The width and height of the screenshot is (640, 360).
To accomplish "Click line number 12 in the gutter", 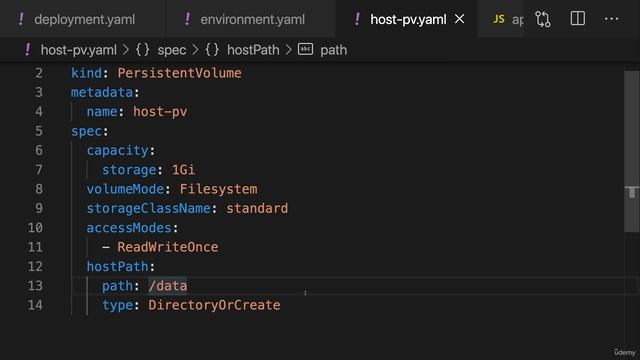I will point(35,267).
